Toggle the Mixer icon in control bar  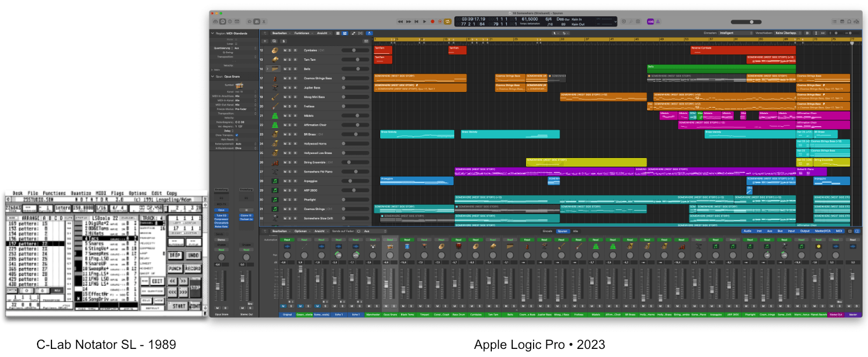[256, 21]
